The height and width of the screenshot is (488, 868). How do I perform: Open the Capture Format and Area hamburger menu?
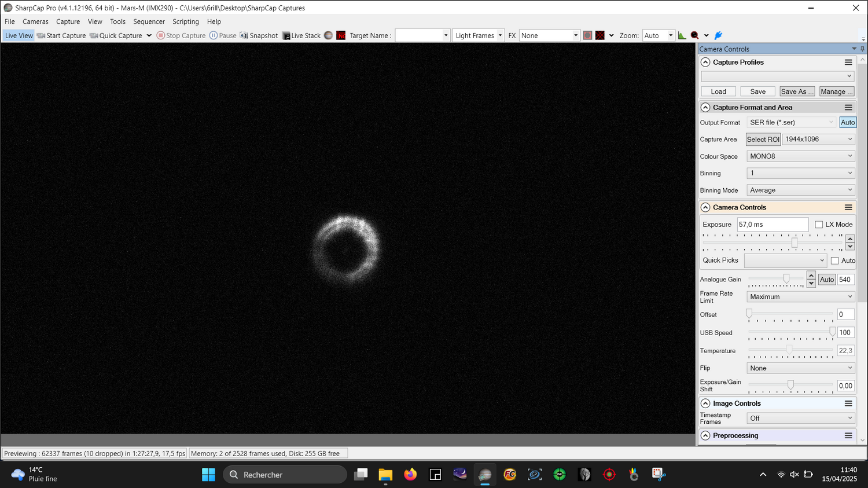tap(848, 107)
